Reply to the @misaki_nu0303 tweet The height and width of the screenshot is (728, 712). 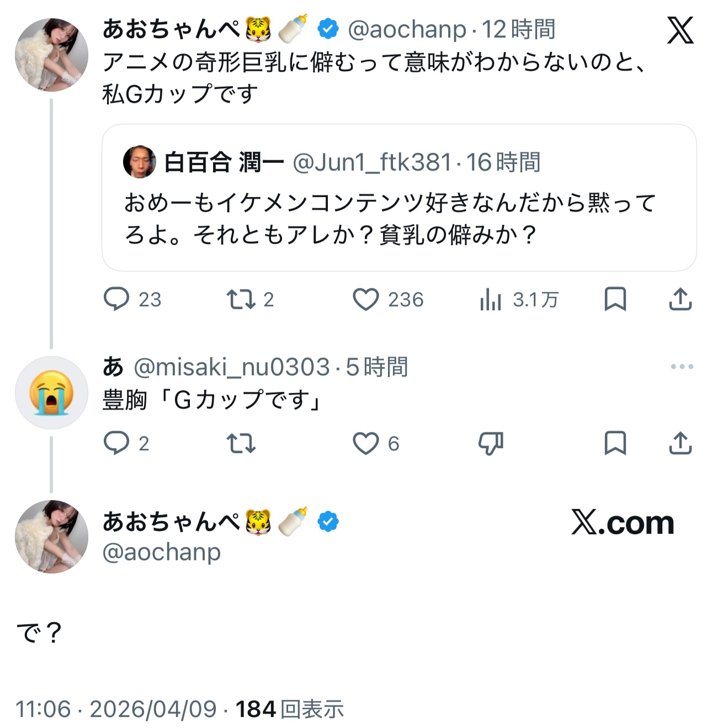coord(116,443)
